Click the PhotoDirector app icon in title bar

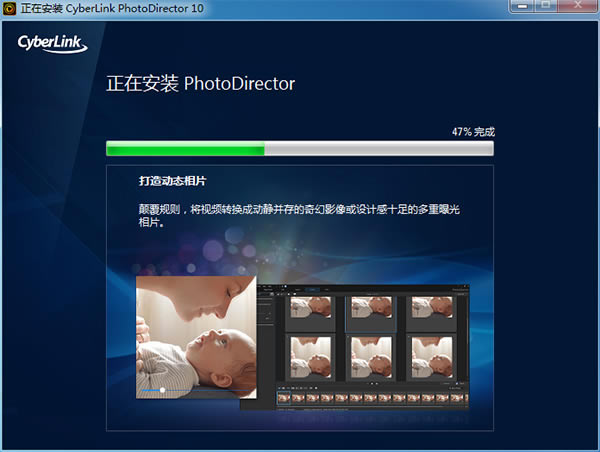click(9, 8)
